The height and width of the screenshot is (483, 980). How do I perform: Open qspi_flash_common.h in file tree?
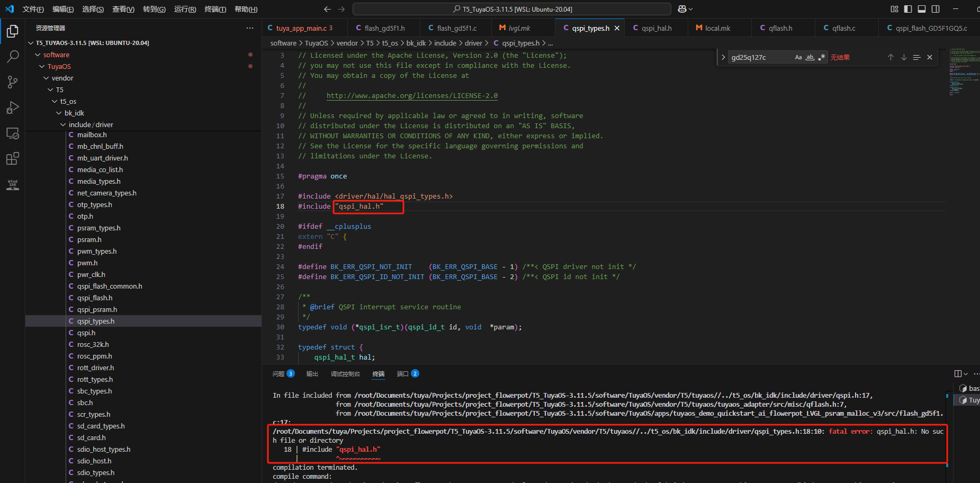pyautogui.click(x=110, y=287)
